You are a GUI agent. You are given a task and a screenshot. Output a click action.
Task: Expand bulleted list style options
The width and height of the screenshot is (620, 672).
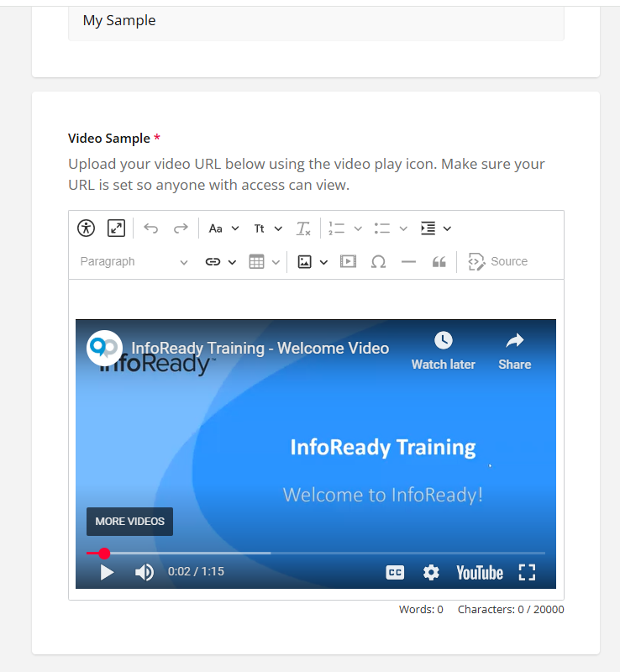coord(403,228)
